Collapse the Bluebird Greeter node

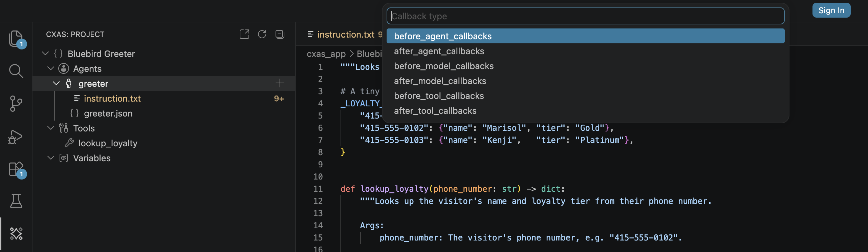coord(45,54)
